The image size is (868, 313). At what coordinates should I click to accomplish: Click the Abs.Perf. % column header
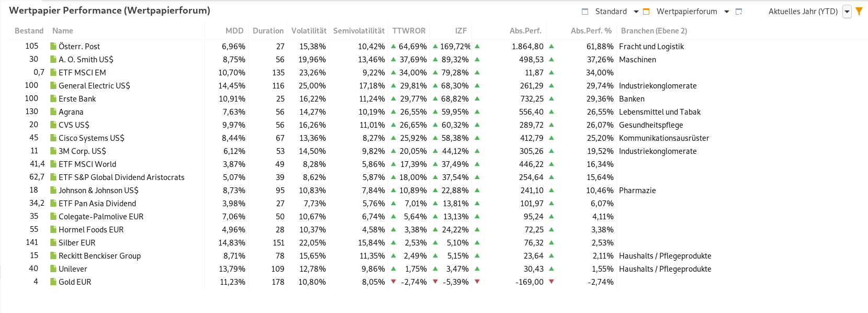pos(591,31)
